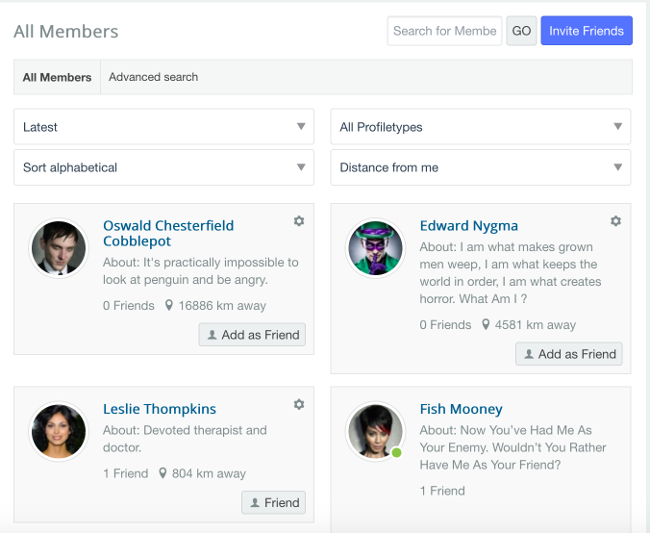Click the Invite Friends button

pyautogui.click(x=587, y=31)
